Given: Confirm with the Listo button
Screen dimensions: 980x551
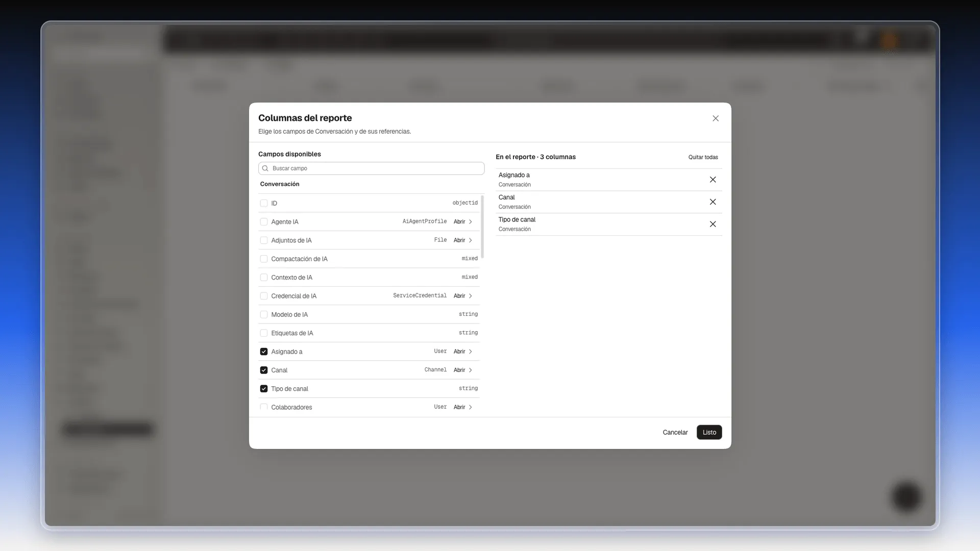Looking at the screenshot, I should 709,433.
